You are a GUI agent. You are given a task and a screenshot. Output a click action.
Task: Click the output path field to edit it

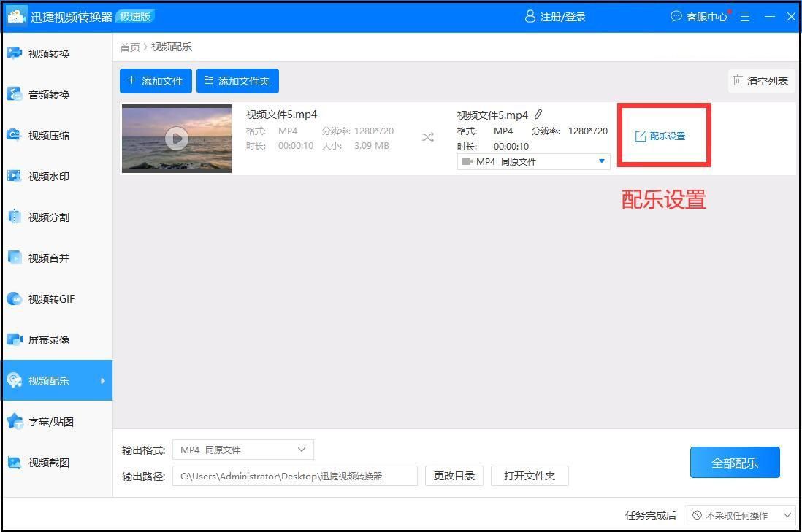pyautogui.click(x=295, y=476)
